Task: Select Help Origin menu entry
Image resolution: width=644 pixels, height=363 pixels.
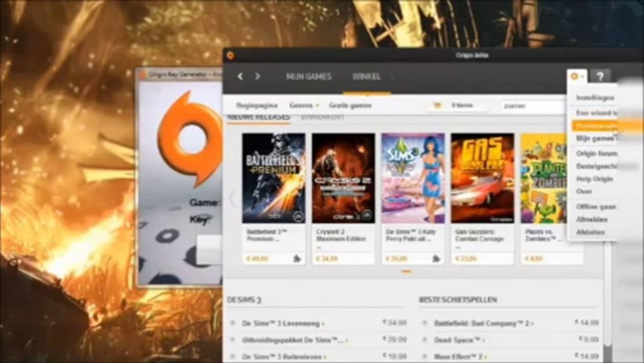Action: click(x=595, y=179)
